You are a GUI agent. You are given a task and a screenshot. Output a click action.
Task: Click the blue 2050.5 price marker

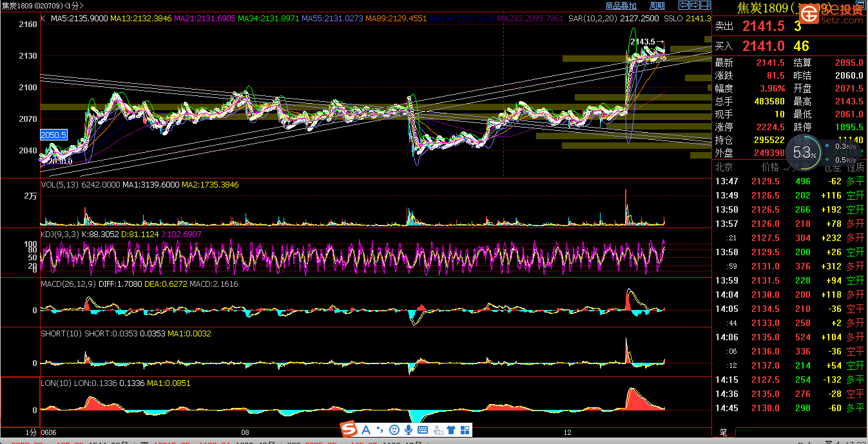53,135
